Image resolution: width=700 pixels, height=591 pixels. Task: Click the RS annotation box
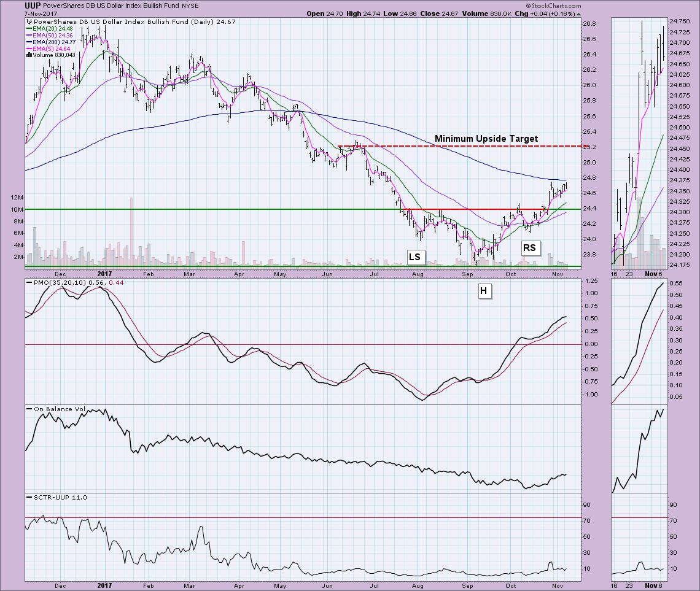click(x=529, y=247)
